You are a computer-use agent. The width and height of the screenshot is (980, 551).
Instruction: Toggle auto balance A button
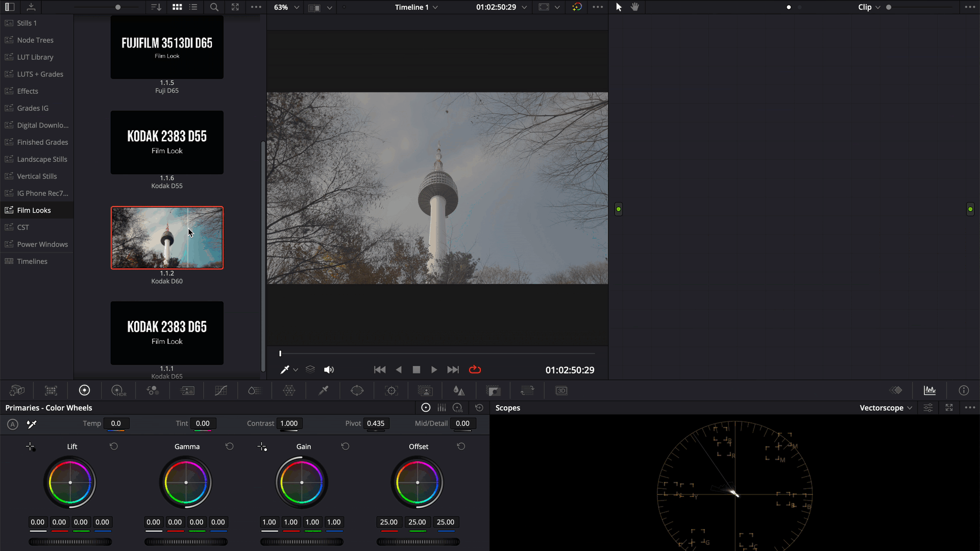pos(13,424)
